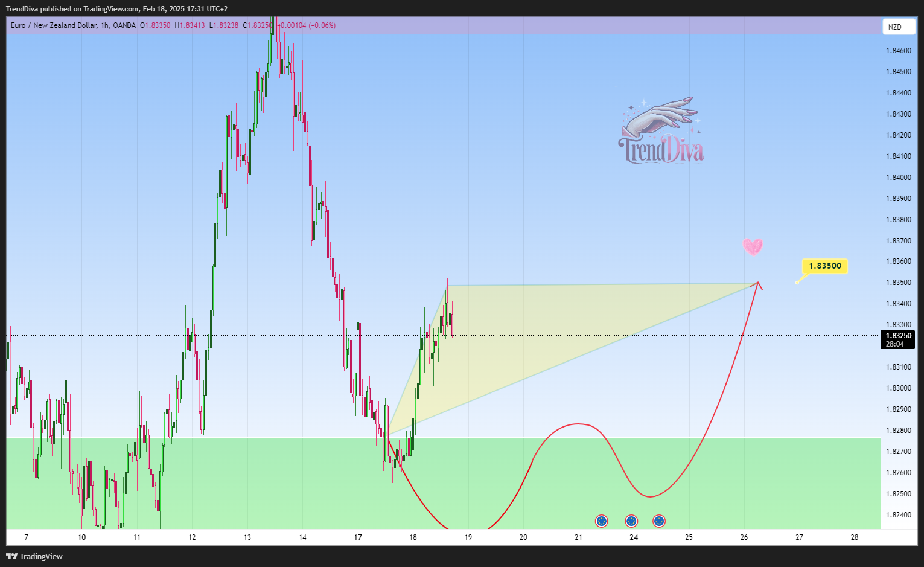Click date label 21 on time axis

point(579,537)
